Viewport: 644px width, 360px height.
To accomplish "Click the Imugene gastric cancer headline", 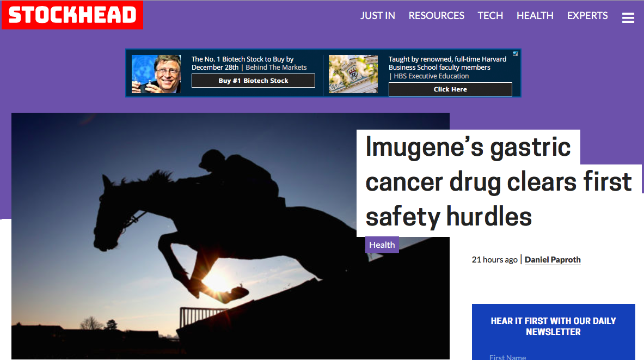I will pyautogui.click(x=499, y=182).
